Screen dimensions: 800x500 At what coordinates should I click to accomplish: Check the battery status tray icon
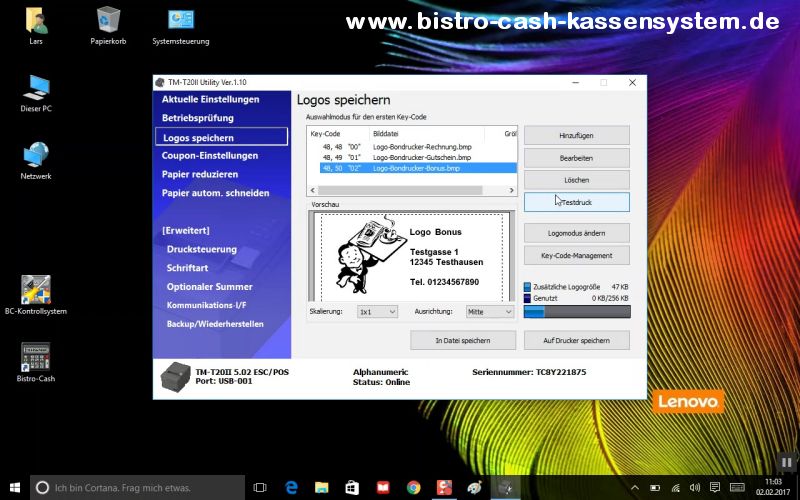[655, 487]
